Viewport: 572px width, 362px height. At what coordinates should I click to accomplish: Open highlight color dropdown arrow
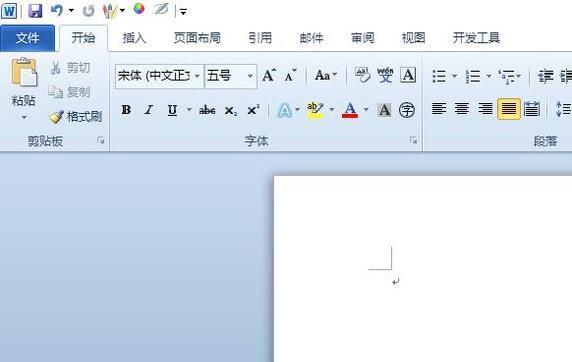pos(332,109)
